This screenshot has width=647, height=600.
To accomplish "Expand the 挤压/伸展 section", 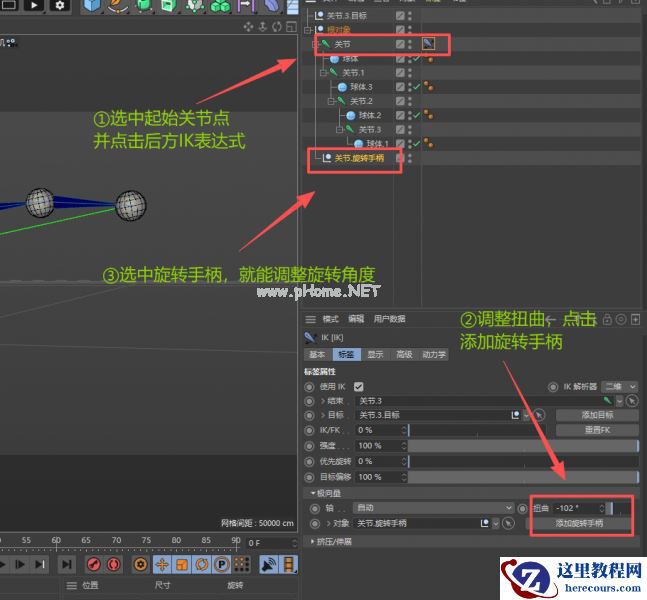I will pyautogui.click(x=312, y=541).
